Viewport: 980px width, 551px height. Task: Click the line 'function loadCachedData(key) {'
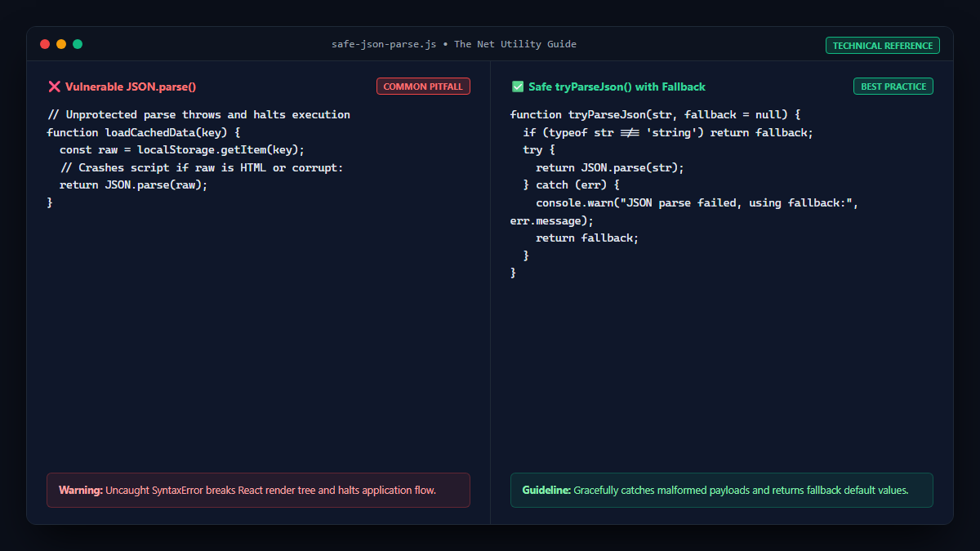click(143, 132)
